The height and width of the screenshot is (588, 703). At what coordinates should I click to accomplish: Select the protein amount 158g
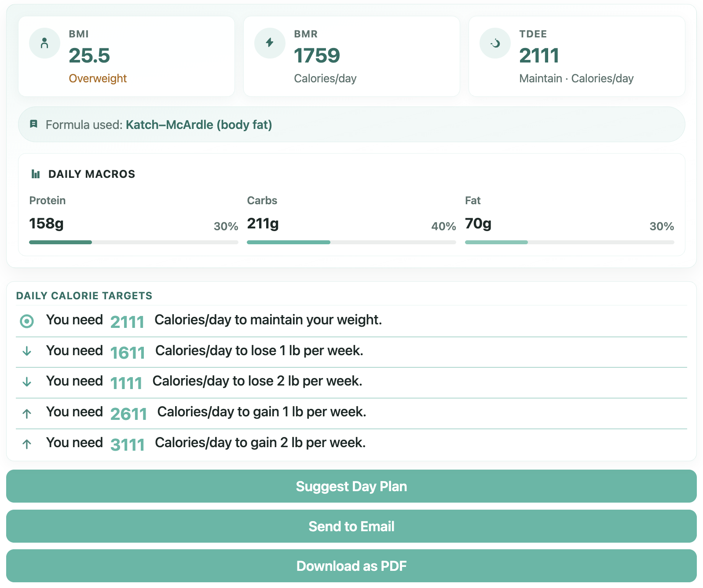46,224
